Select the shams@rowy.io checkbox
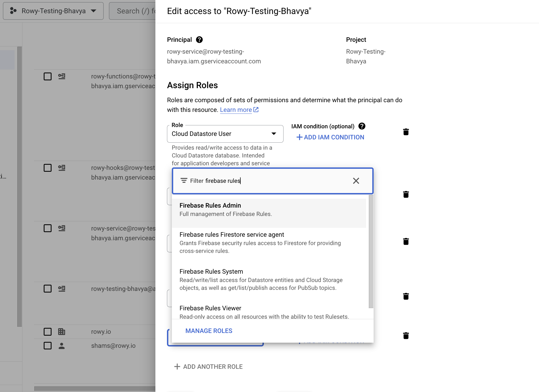539x392 pixels. pyautogui.click(x=47, y=346)
